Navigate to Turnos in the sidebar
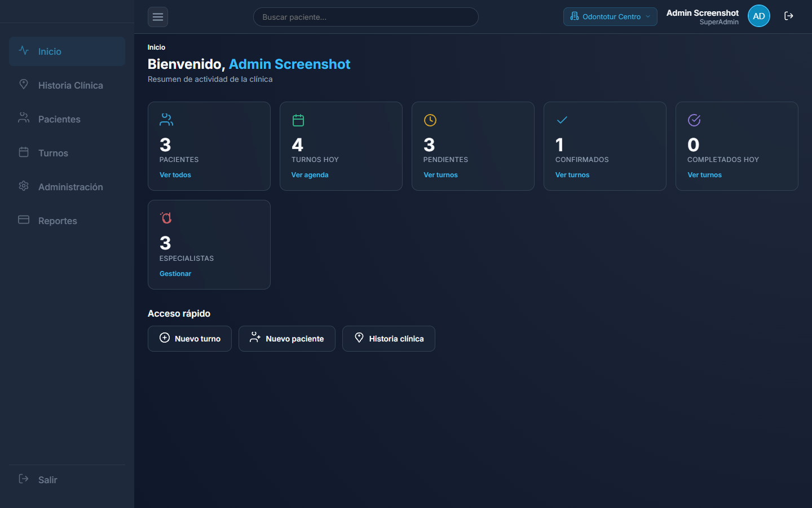This screenshot has height=508, width=812. (67, 153)
